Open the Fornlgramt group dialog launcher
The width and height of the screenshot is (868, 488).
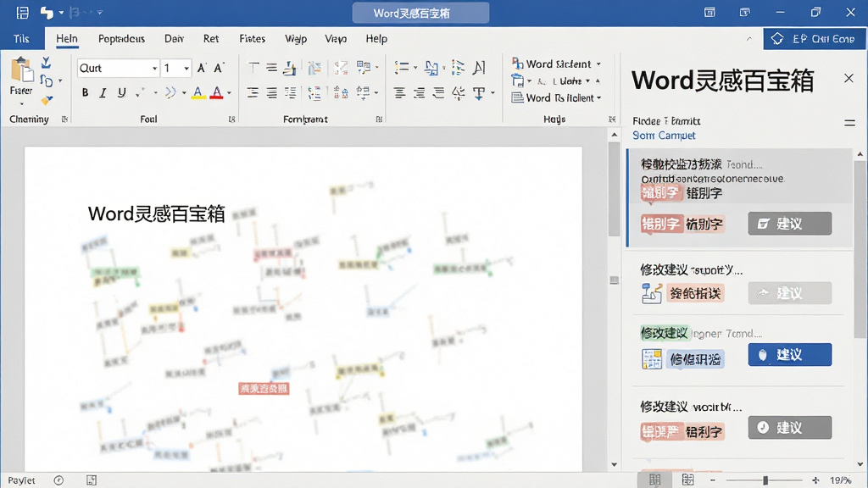[x=379, y=119]
